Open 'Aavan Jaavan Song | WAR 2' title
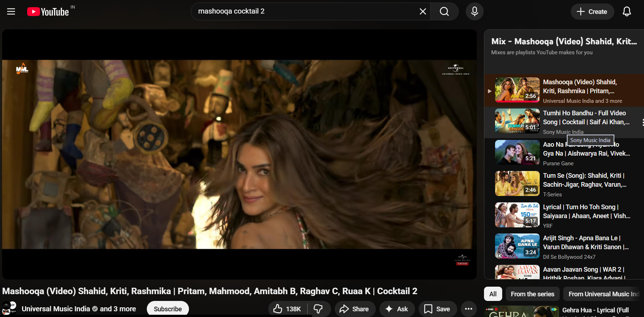 pyautogui.click(x=584, y=273)
